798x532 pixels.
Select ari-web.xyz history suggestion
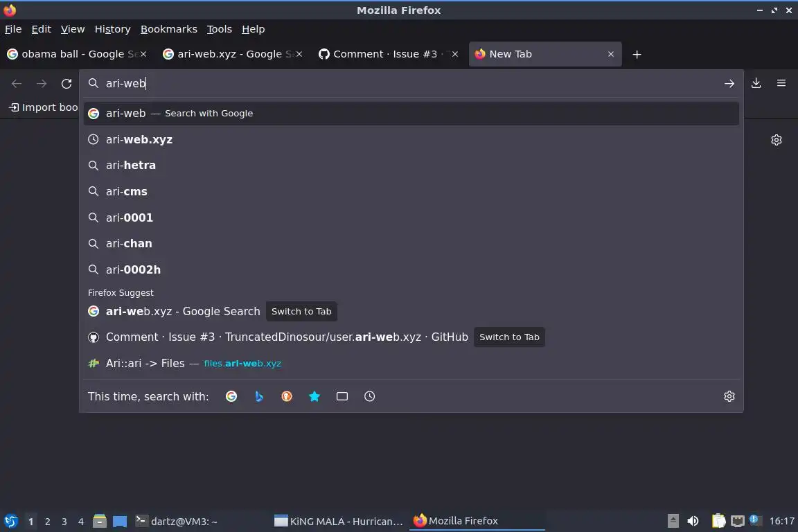tap(411, 139)
